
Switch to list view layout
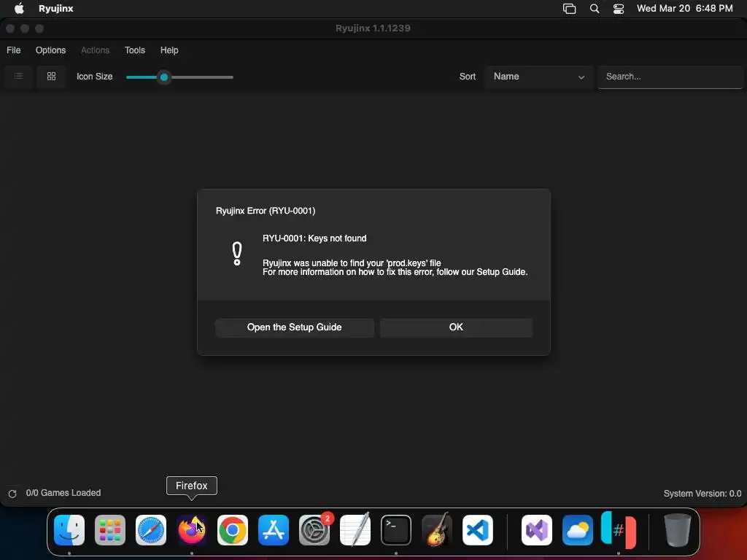point(18,76)
